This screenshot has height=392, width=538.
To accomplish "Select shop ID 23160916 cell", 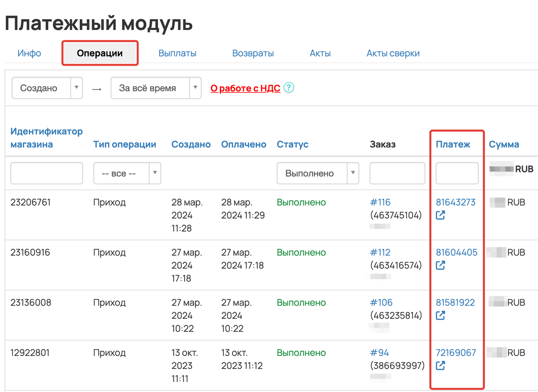I will pos(30,252).
